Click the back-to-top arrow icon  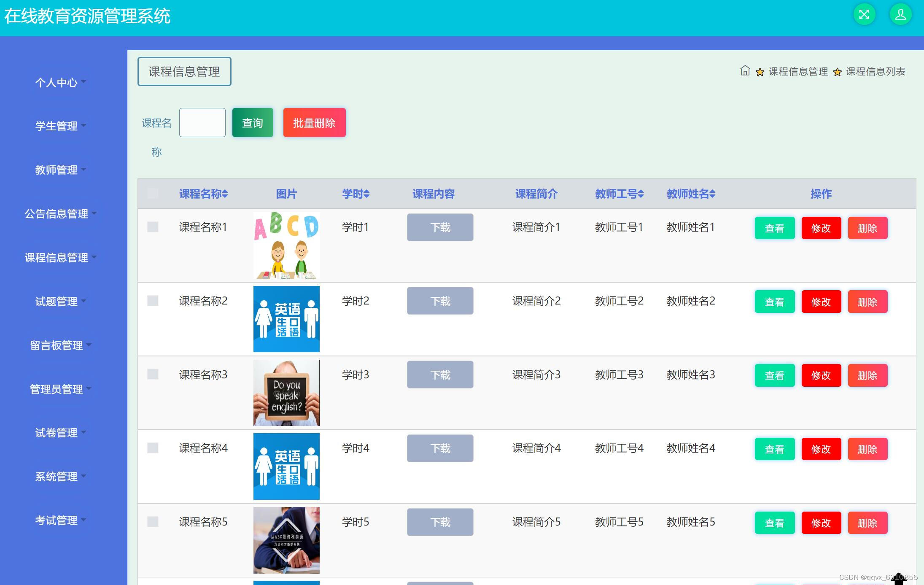point(898,579)
